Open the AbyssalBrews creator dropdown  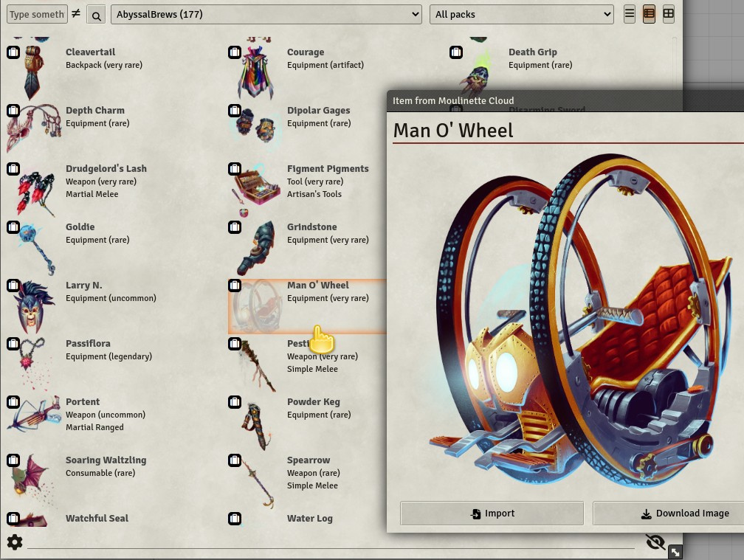click(x=266, y=14)
